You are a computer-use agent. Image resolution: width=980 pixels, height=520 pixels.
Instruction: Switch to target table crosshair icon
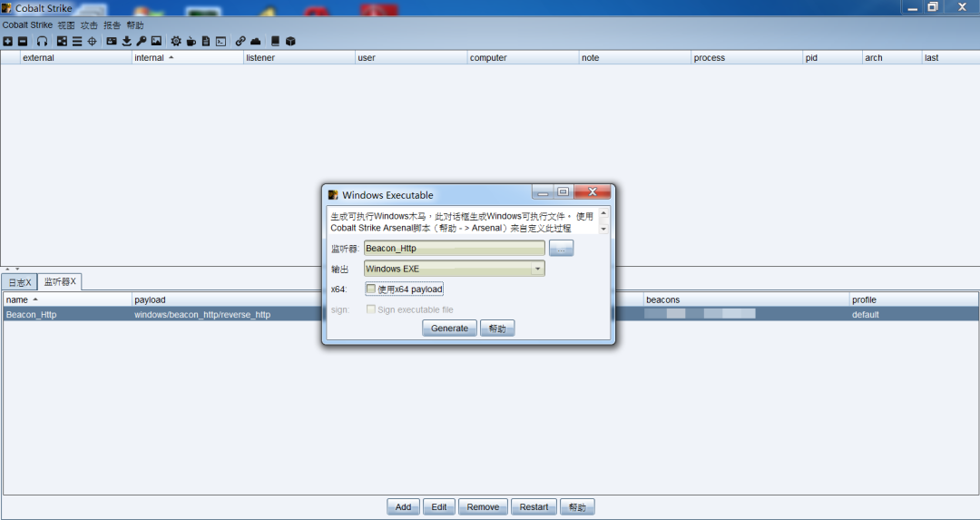(92, 41)
